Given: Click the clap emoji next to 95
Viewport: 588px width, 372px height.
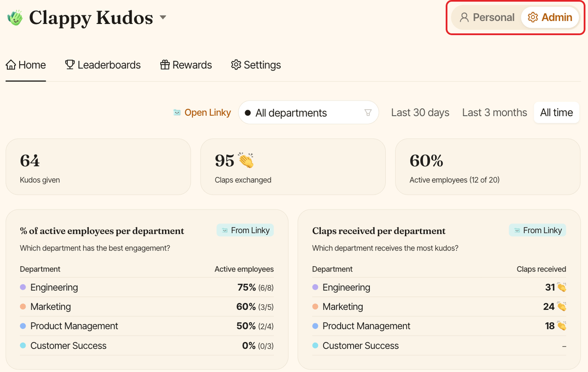Looking at the screenshot, I should (x=246, y=160).
